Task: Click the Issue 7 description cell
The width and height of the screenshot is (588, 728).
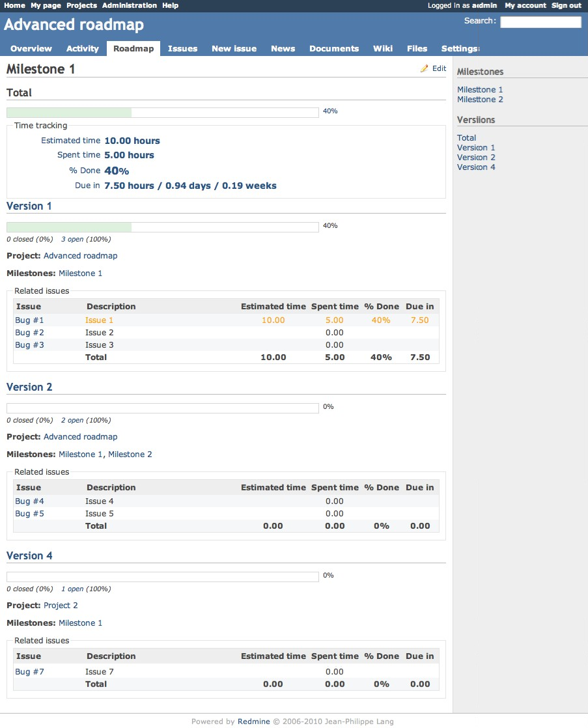Action: point(100,671)
